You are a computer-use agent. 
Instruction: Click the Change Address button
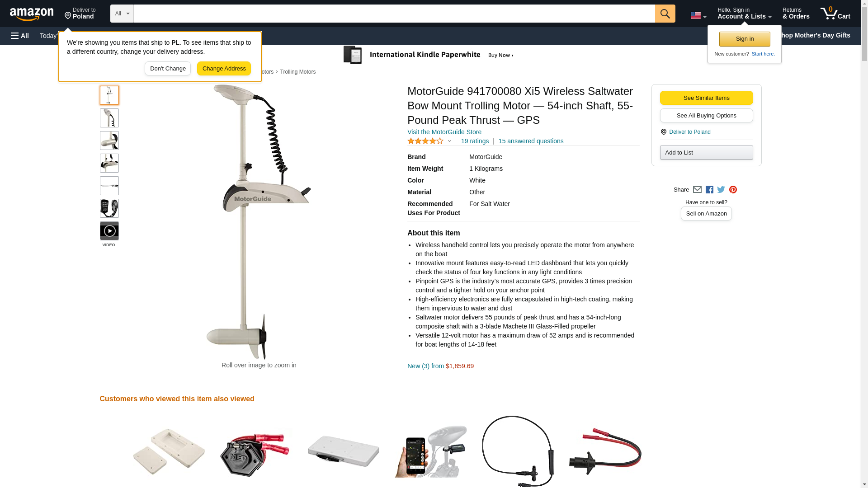(224, 69)
